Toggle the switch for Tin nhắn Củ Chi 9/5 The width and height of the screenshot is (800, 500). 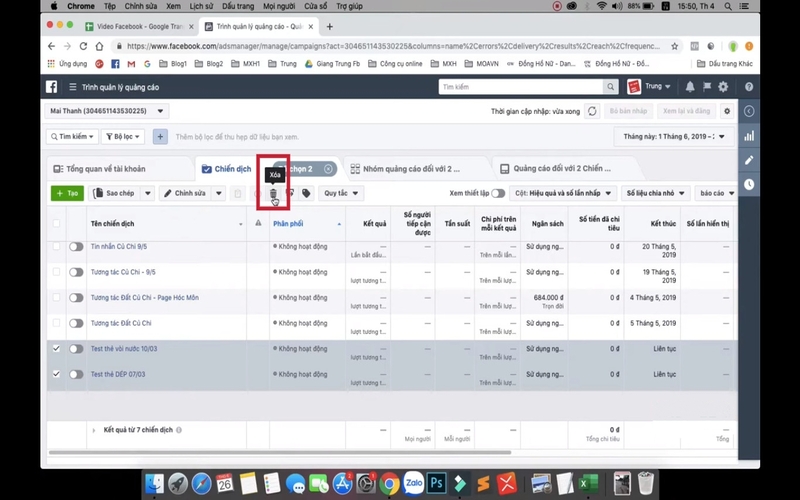[x=76, y=247]
